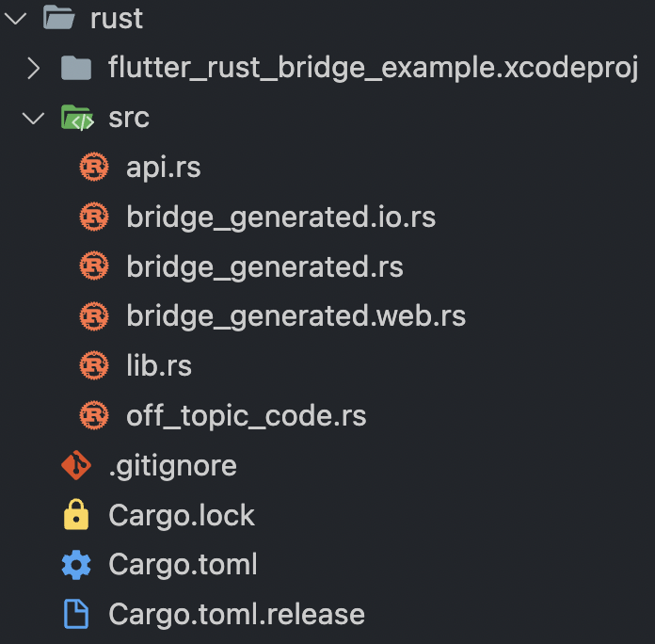Click the Rust icon beside off_topic_code.rs
This screenshot has height=644, width=655.
point(94,415)
